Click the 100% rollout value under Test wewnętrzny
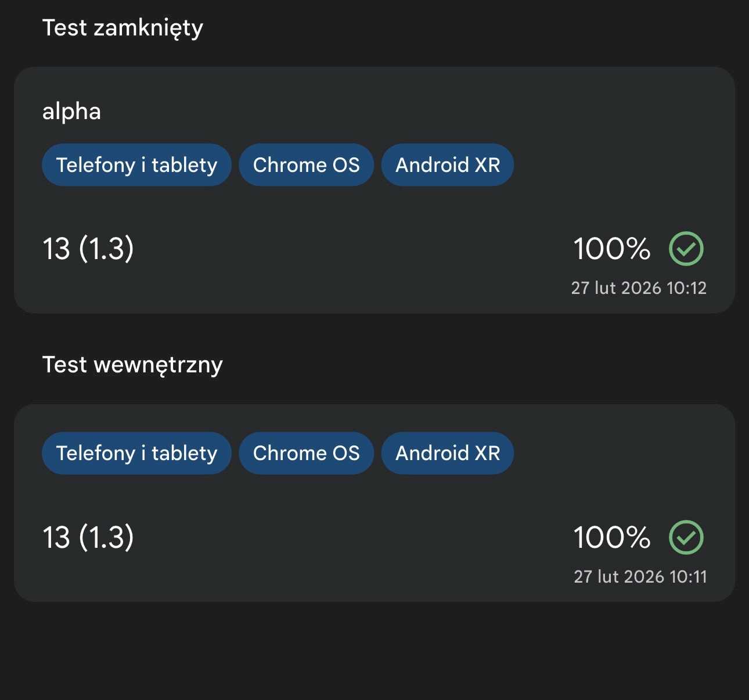This screenshot has height=700, width=749. click(x=611, y=537)
